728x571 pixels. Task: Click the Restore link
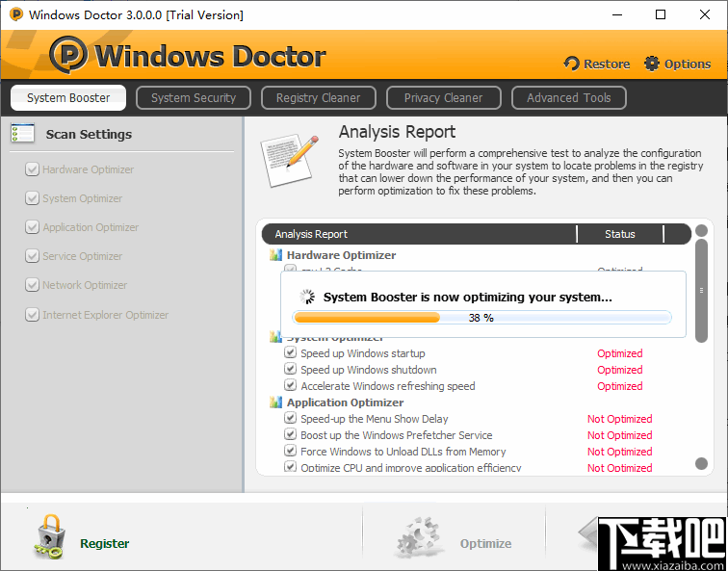click(607, 65)
